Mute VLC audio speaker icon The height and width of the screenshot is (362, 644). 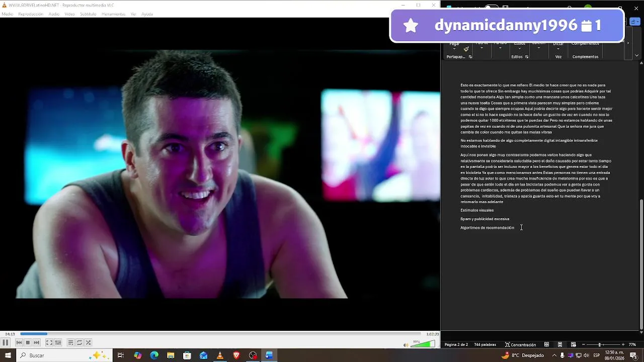pyautogui.click(x=406, y=345)
